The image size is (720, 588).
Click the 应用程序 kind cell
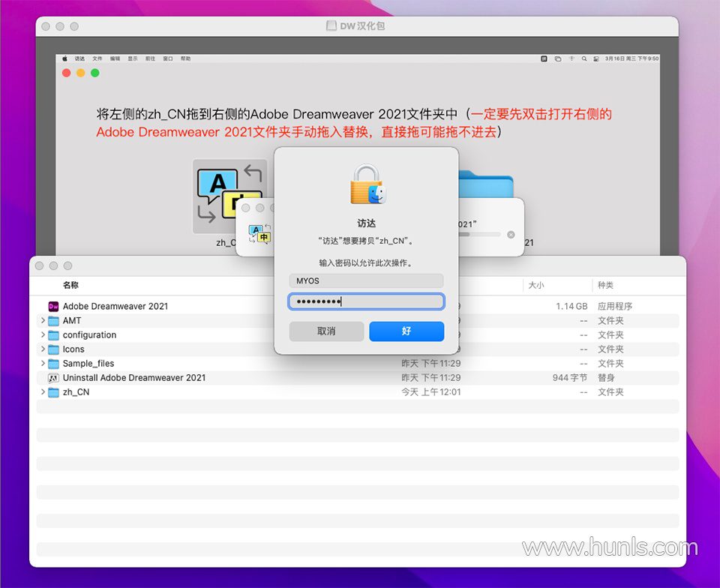click(615, 306)
